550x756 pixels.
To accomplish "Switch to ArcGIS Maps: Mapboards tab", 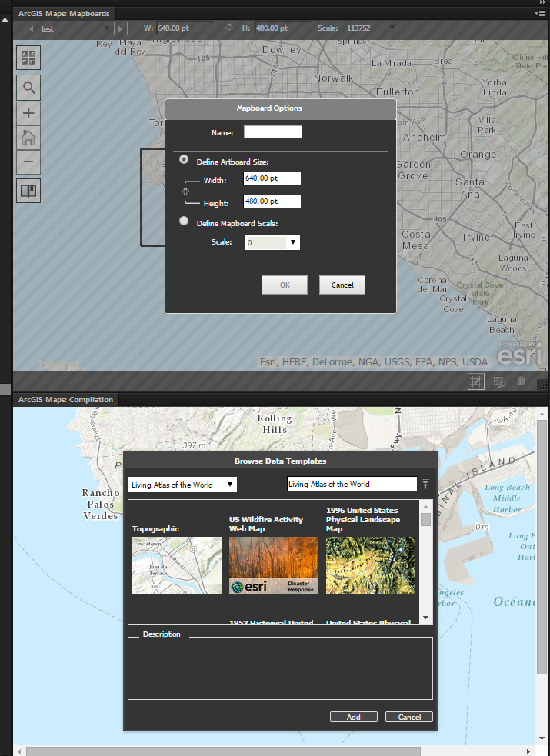I will tap(64, 14).
